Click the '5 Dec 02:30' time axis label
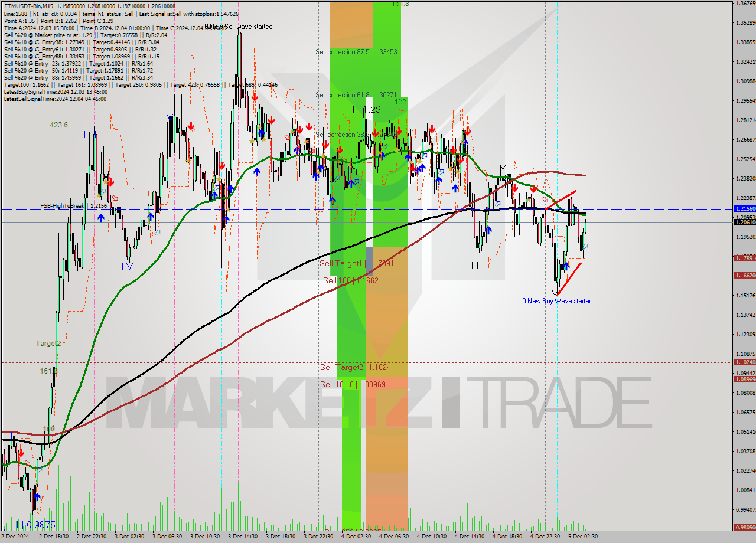756x543 pixels. click(583, 537)
